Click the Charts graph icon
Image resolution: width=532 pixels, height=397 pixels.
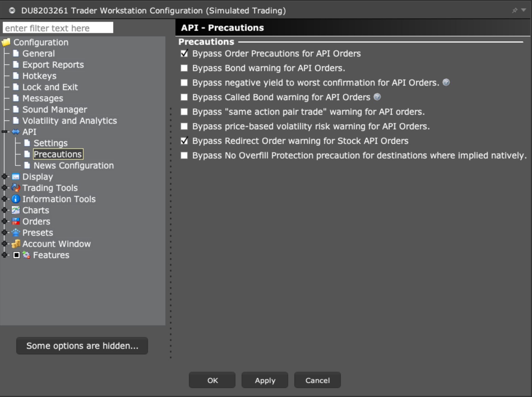click(x=16, y=210)
